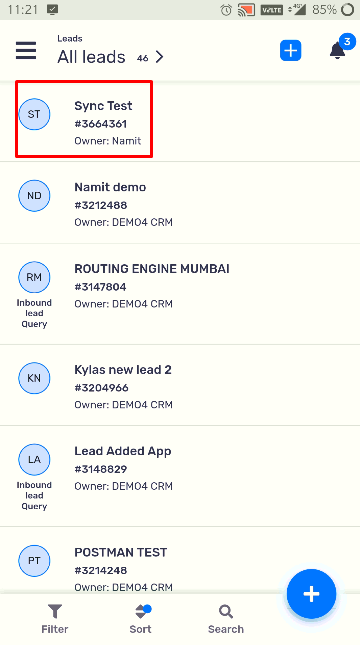Screen dimensions: 360x645
Task: Open the Filter funnel option
Action: pos(55,619)
